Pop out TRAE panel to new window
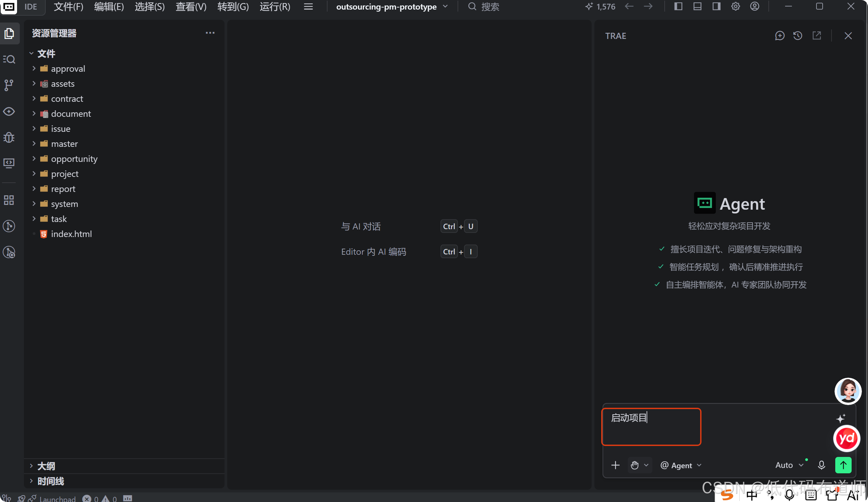The height and width of the screenshot is (502, 868). [817, 36]
